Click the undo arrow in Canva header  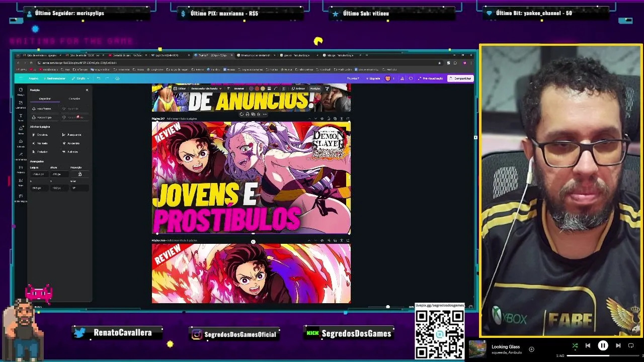[x=99, y=78]
